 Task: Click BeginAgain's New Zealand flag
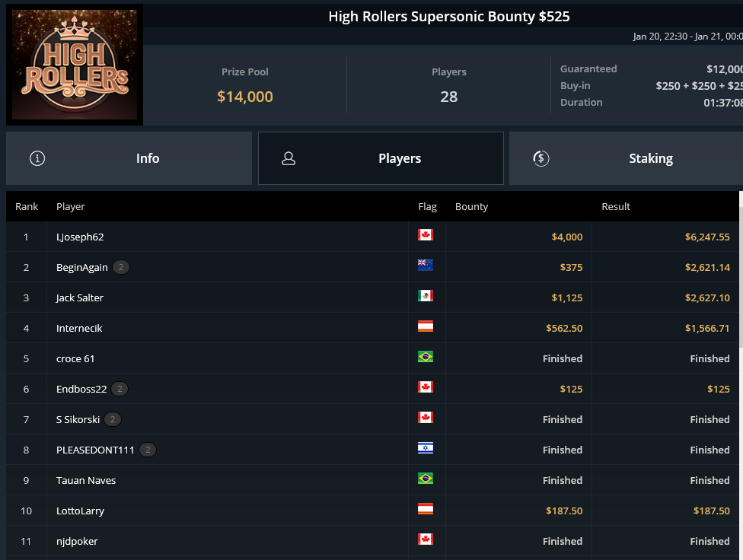click(426, 266)
